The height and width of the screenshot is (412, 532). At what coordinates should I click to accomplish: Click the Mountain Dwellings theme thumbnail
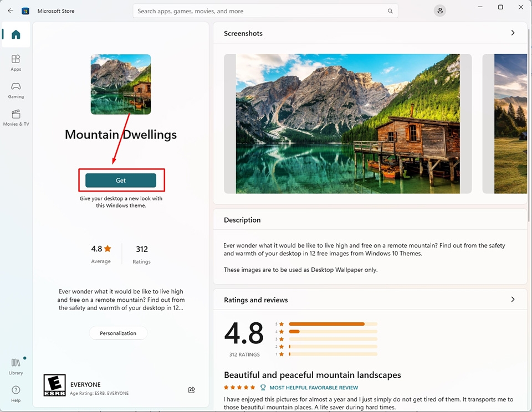coord(121,84)
